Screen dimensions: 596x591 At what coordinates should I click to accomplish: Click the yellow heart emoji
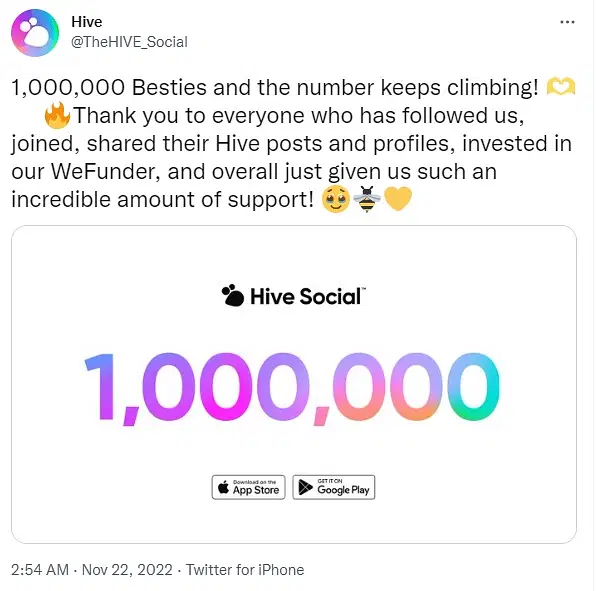click(x=398, y=198)
